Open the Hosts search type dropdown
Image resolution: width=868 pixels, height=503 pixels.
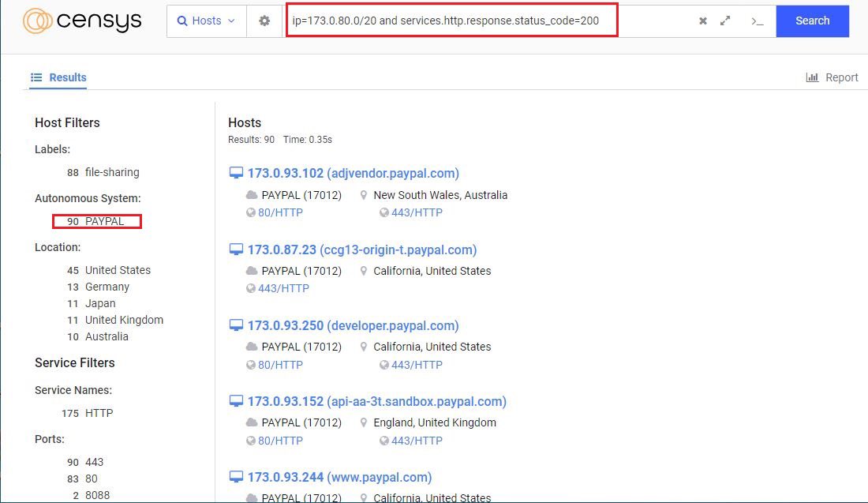[x=207, y=21]
